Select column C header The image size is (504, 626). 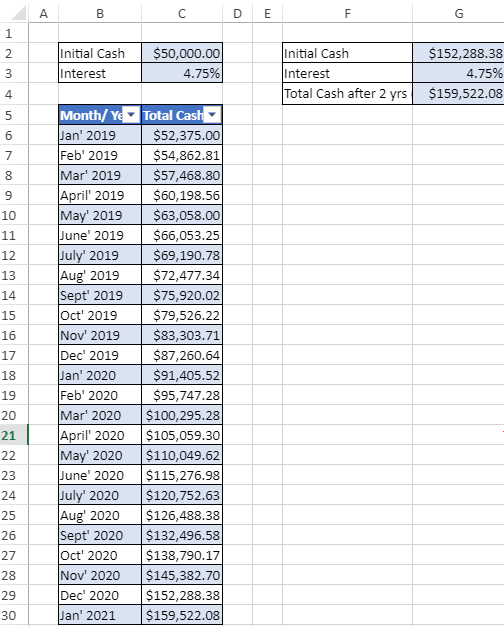pyautogui.click(x=182, y=13)
